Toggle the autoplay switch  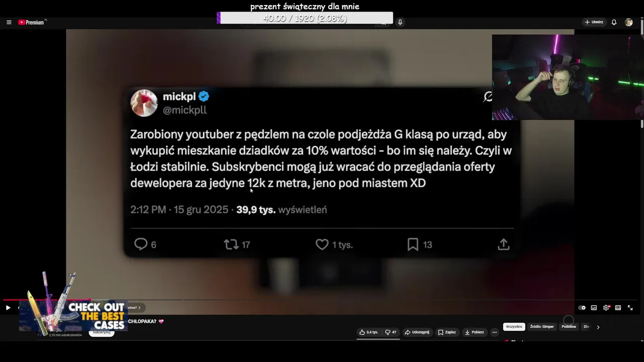tap(582, 308)
